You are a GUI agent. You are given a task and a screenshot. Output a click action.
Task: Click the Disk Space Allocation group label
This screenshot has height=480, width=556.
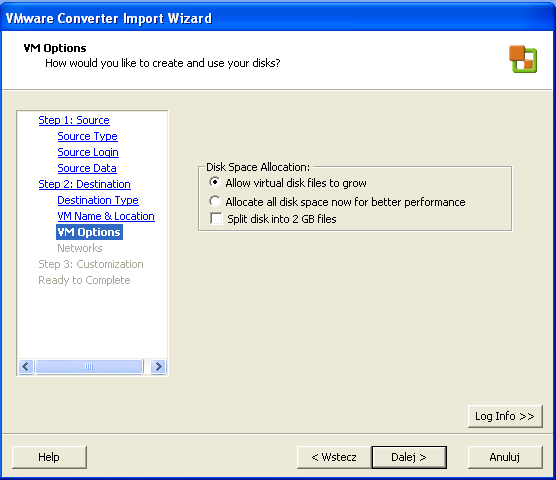258,167
